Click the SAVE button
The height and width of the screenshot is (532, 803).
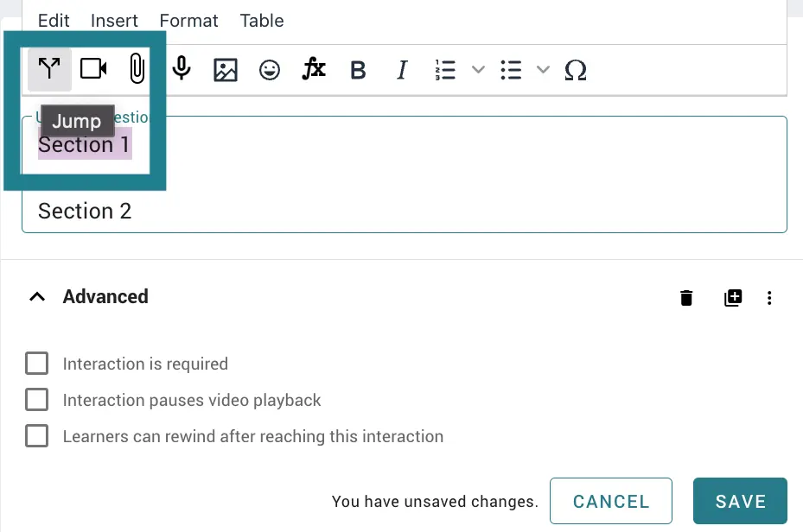(x=740, y=501)
